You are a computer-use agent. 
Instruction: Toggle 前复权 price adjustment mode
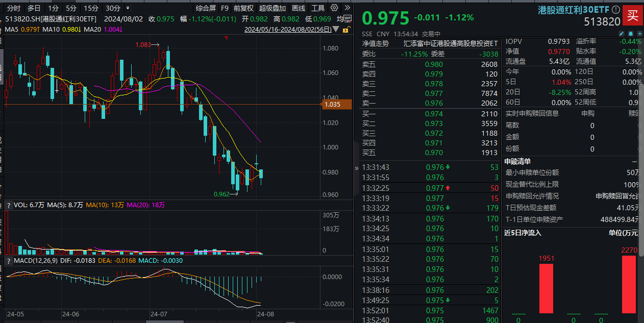242,8
